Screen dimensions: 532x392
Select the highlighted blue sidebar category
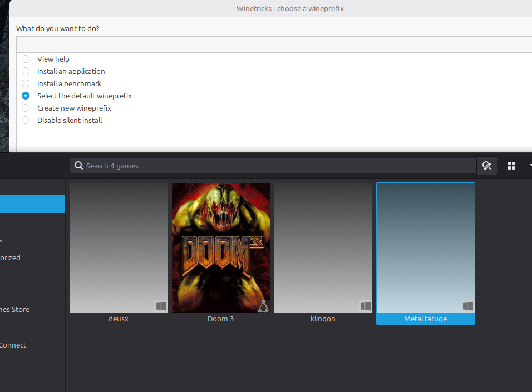(32, 204)
